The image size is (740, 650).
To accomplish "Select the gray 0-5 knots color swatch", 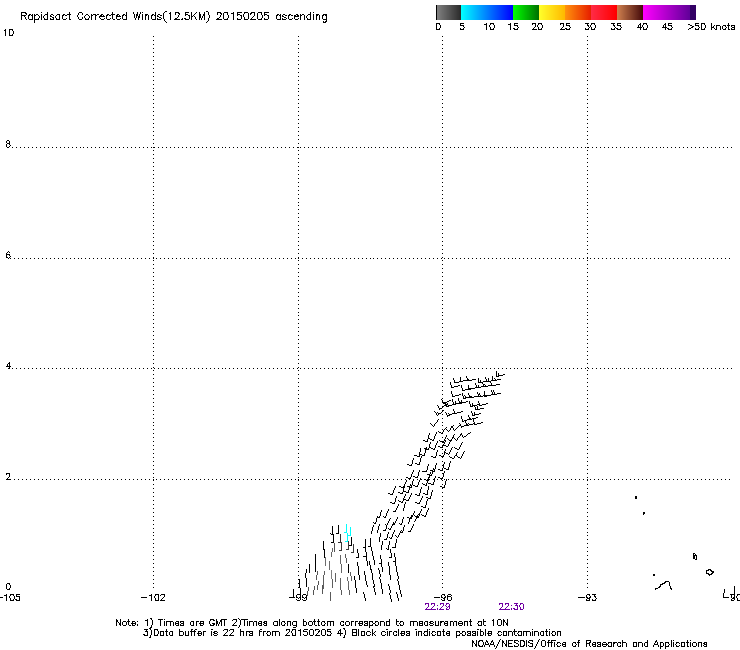I will click(448, 12).
